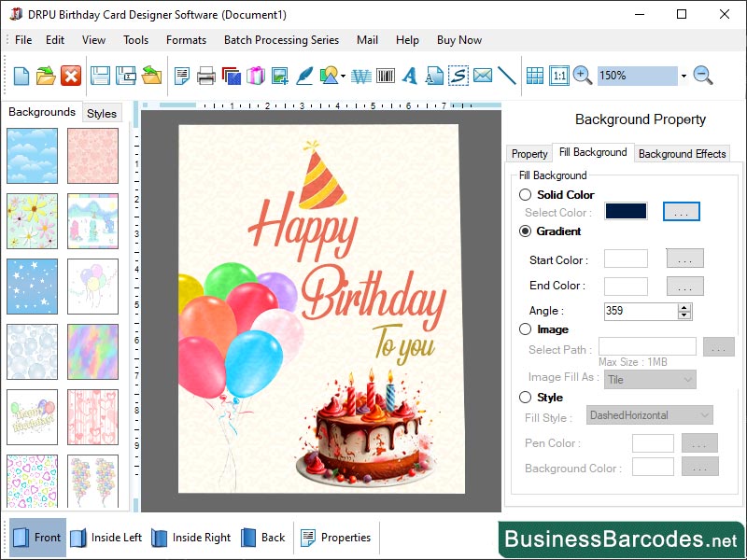Viewport: 747px width, 560px height.
Task: Switch to the Background Effects tab
Action: pyautogui.click(x=682, y=153)
